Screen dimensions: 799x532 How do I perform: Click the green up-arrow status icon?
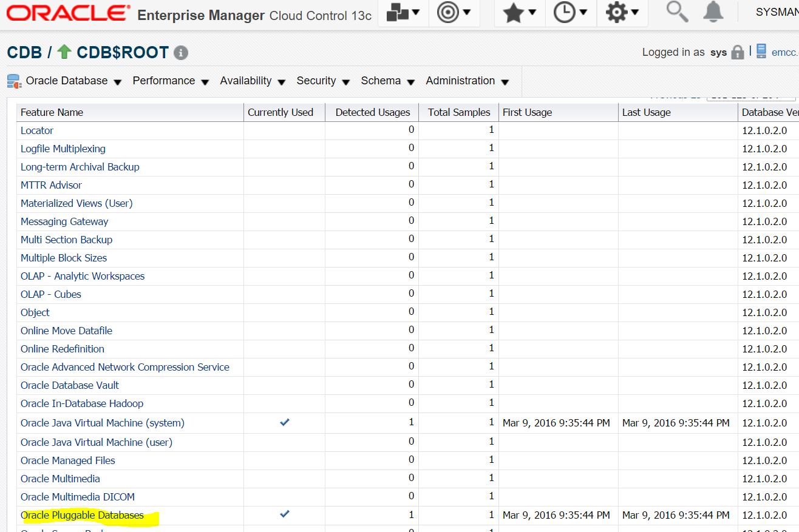point(64,52)
